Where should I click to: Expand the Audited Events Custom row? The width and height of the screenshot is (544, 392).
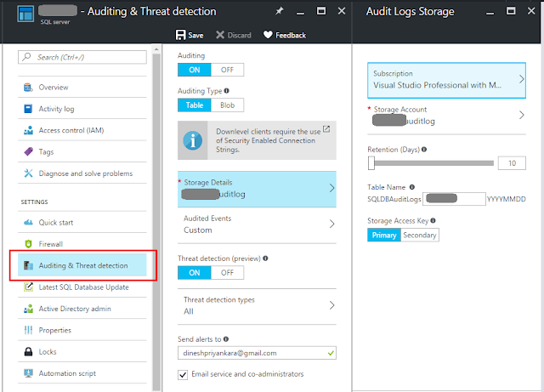coord(257,224)
